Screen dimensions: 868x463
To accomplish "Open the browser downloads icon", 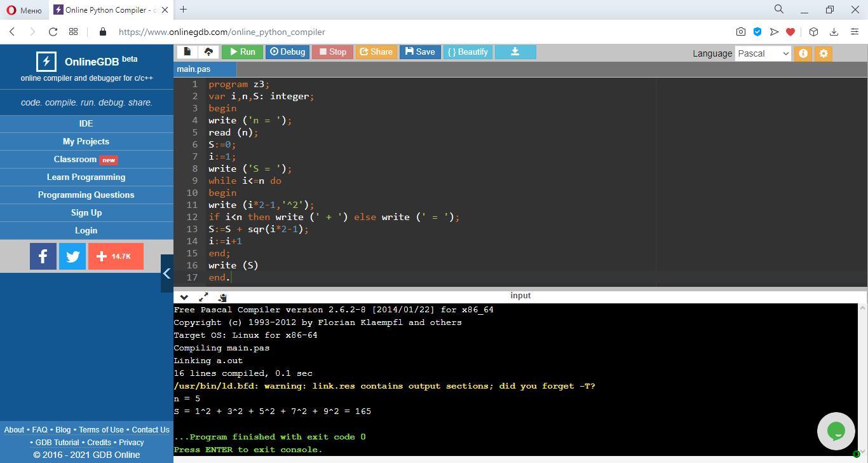I will pyautogui.click(x=834, y=32).
